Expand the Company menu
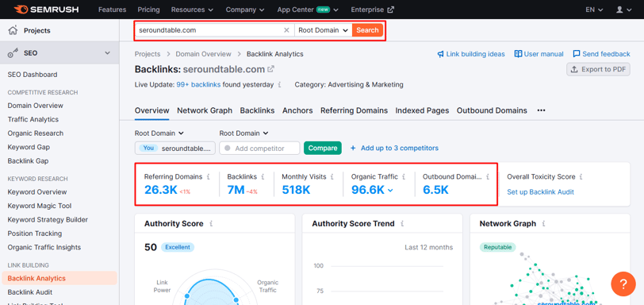The height and width of the screenshot is (305, 644). pos(245,10)
